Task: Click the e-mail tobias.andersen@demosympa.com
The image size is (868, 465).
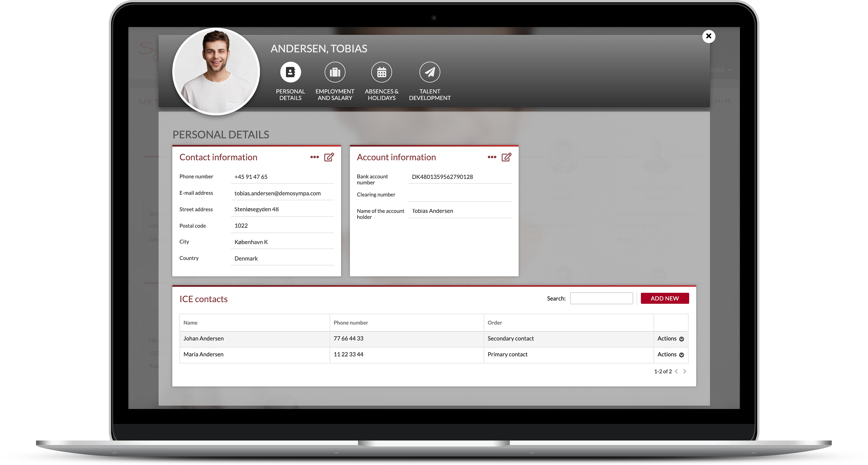Action: 278,193
